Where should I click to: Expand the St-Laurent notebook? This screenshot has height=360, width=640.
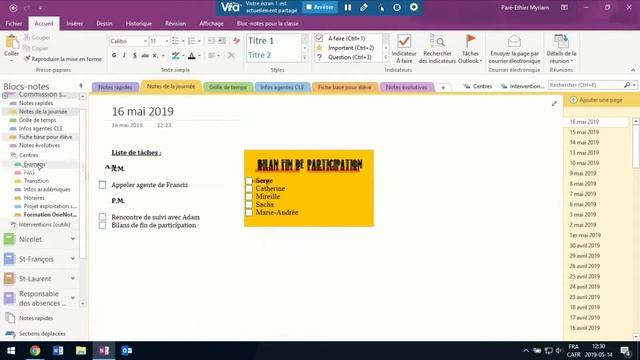[73, 278]
